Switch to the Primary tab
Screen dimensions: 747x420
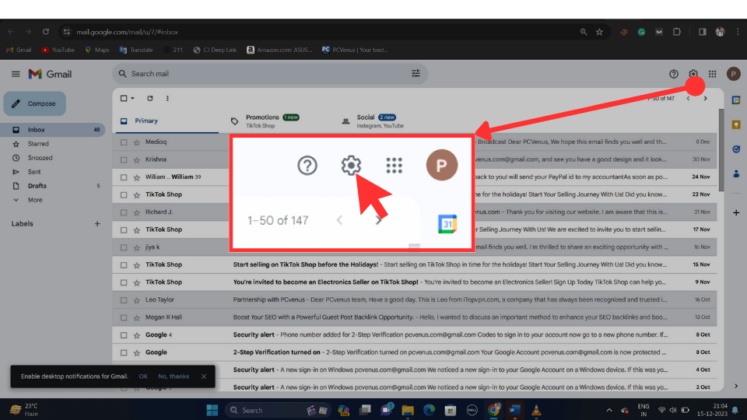click(x=166, y=121)
